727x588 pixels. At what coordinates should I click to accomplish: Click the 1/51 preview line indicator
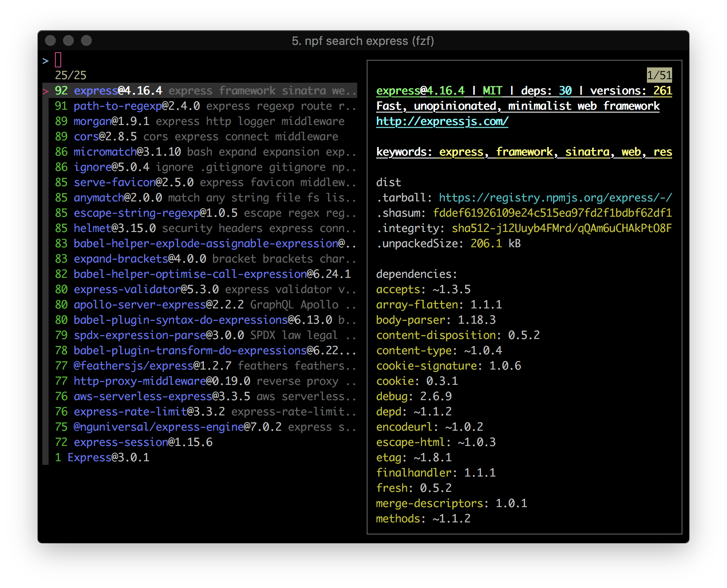click(x=660, y=75)
